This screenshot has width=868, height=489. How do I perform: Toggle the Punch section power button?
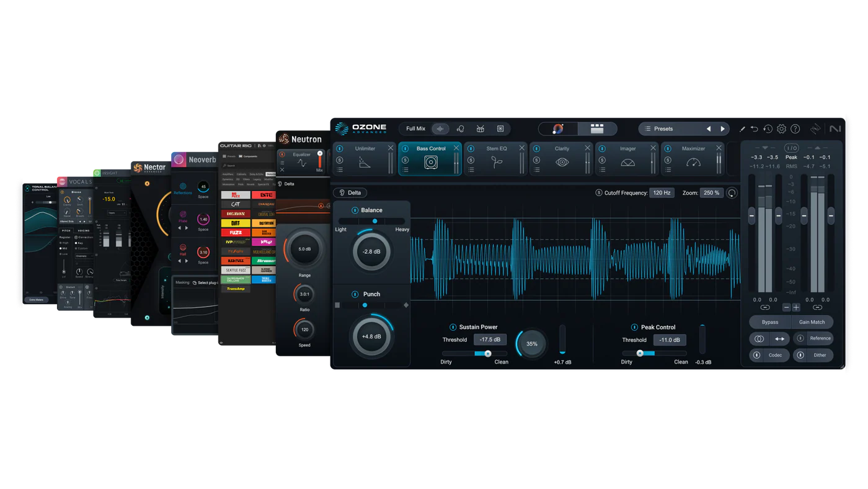pyautogui.click(x=355, y=294)
